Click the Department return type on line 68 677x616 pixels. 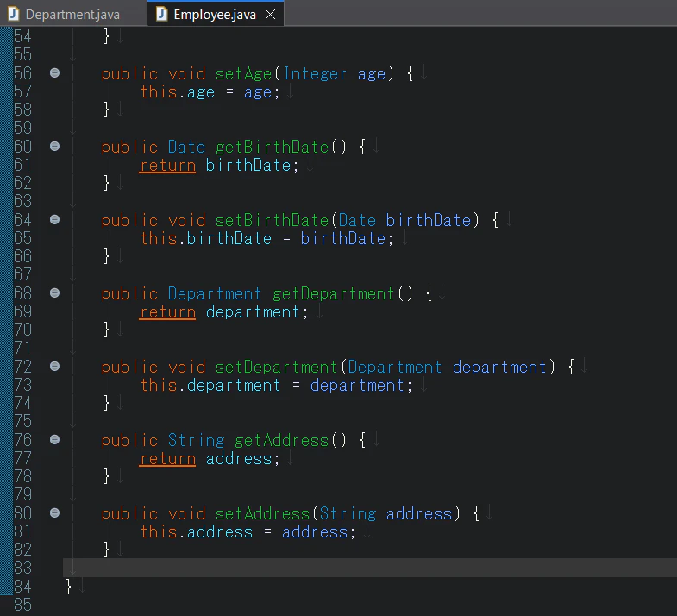tap(215, 294)
